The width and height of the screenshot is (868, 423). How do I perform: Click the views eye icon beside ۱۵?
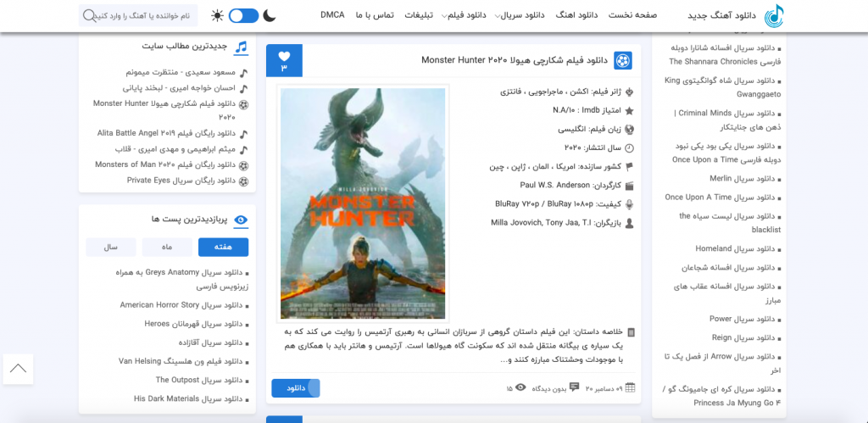click(x=520, y=387)
